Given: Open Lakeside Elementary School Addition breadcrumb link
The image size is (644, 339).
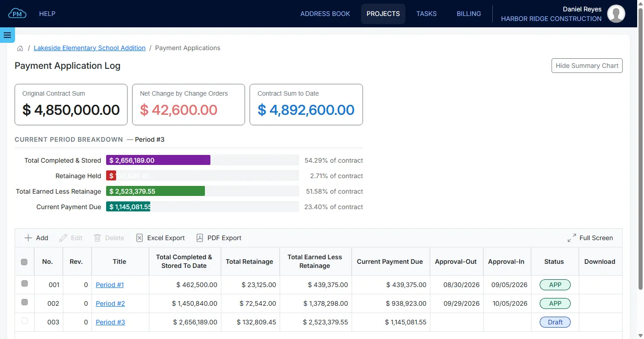Looking at the screenshot, I should [90, 48].
